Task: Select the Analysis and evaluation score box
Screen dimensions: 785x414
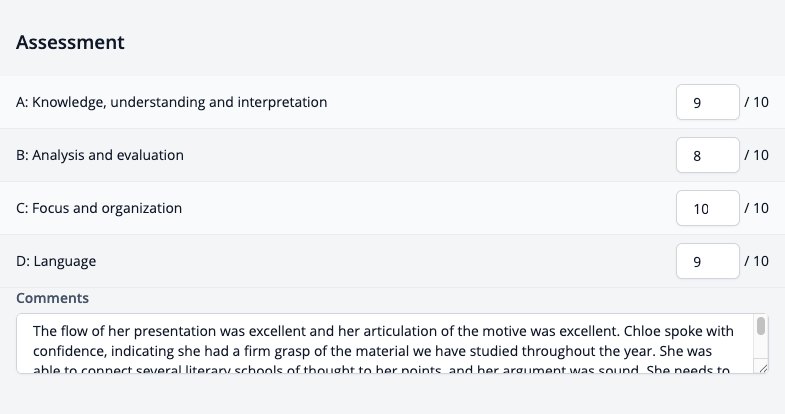Action: tap(707, 155)
